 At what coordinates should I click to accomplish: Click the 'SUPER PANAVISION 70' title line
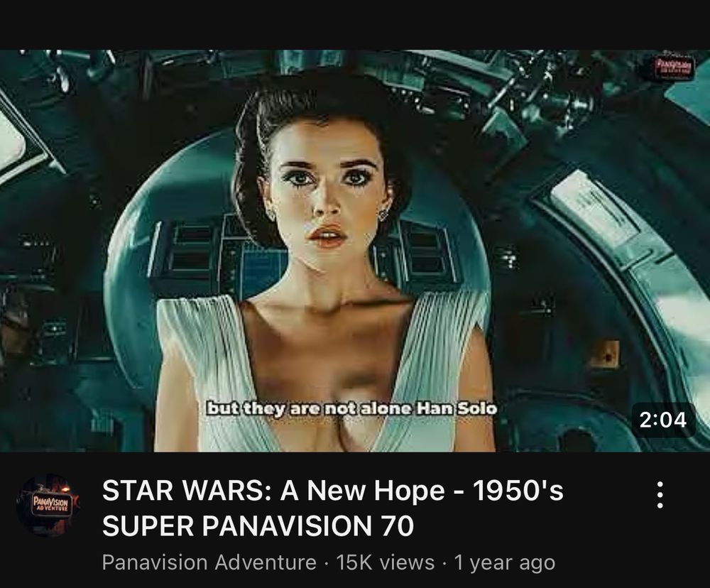pyautogui.click(x=258, y=526)
